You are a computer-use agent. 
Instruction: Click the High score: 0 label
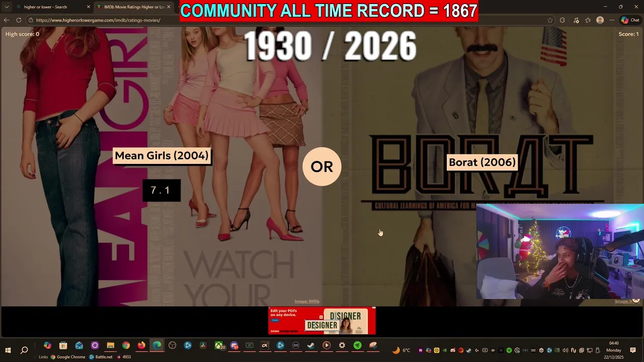tap(22, 34)
